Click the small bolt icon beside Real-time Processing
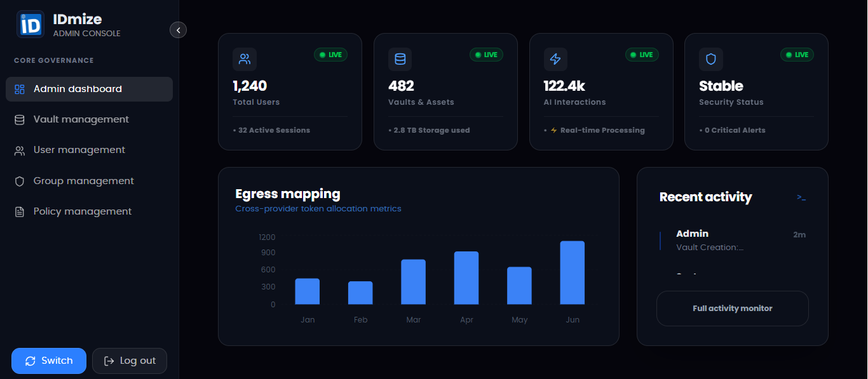The height and width of the screenshot is (379, 868). click(553, 130)
